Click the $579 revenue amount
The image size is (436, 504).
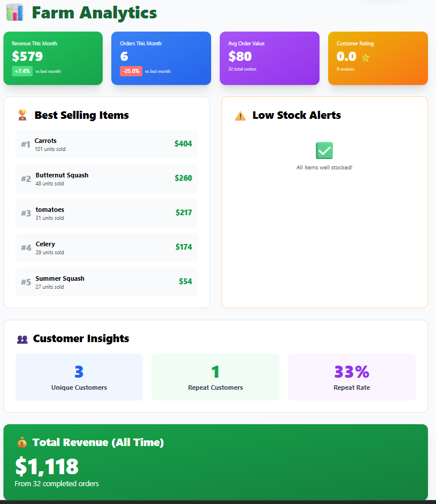point(28,57)
